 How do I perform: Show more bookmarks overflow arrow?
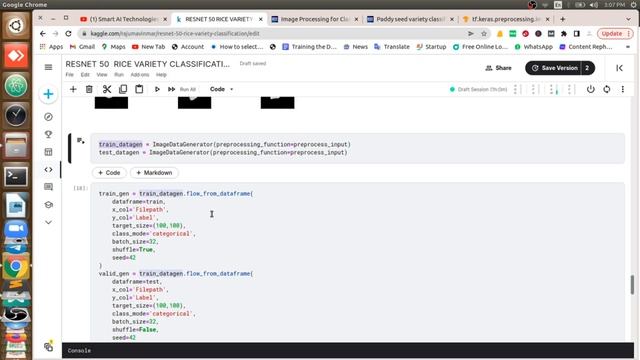click(628, 47)
